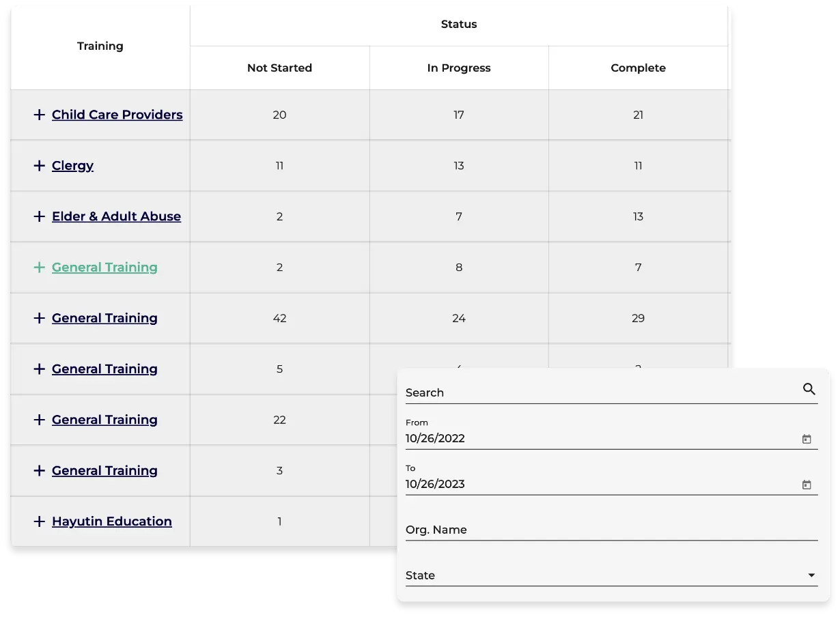This screenshot has height=617, width=840.
Task: Open the Child Care Providers link
Action: point(117,115)
